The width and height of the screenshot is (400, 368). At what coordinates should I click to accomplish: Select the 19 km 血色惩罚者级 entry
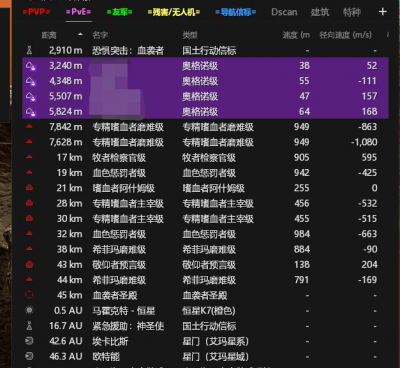point(205,173)
